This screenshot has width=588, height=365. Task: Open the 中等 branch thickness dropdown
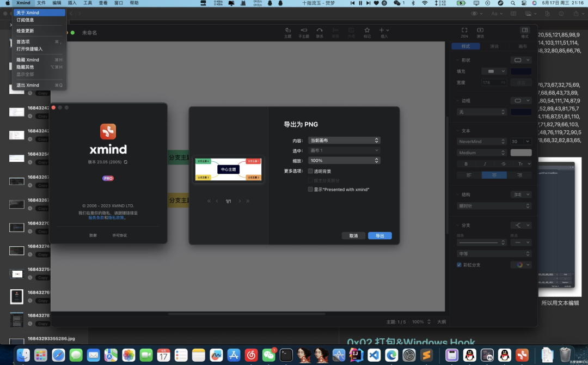coord(494,253)
